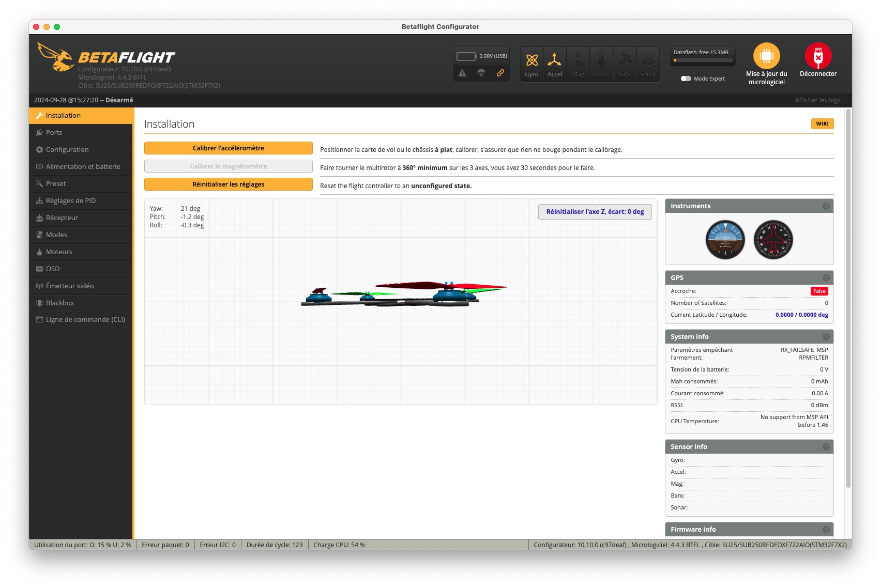Screen dimensions: 881x588
Task: Click the System info help icon
Action: [x=826, y=337]
